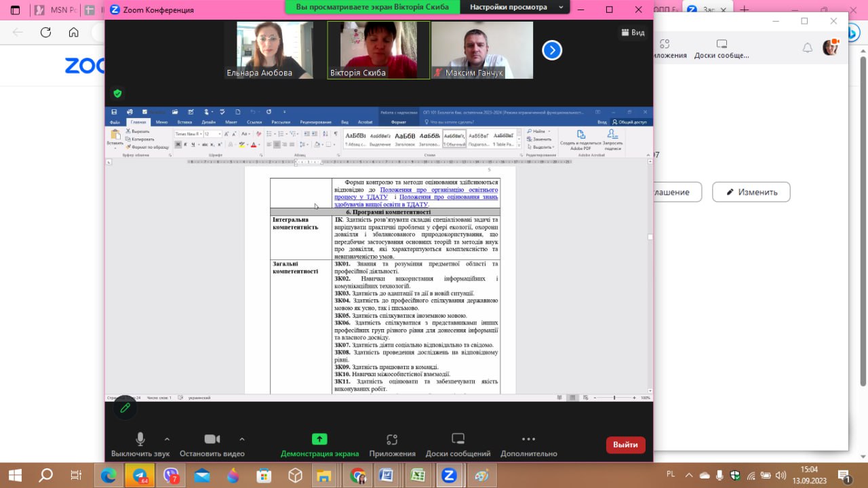
Task: Switch to Дизайн tab in Word
Action: tap(208, 122)
